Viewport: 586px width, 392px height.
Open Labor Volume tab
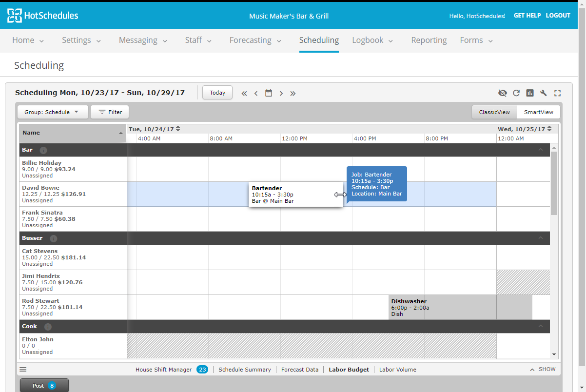(398, 370)
